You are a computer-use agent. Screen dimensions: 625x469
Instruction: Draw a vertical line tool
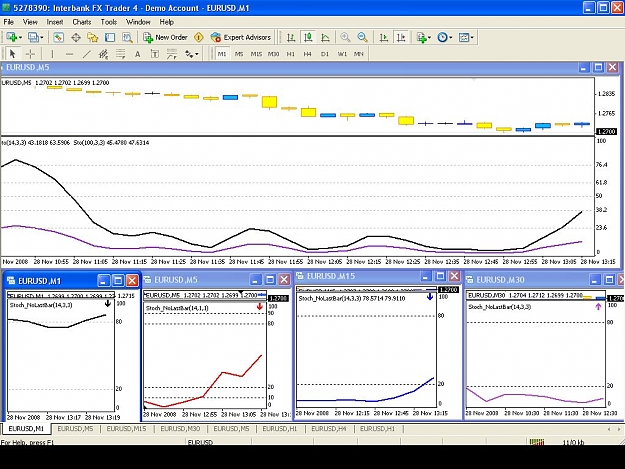pos(52,54)
